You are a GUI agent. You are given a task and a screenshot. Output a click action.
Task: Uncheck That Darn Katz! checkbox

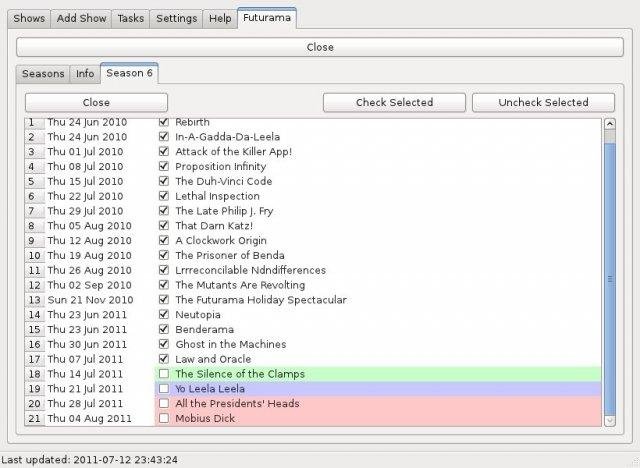click(x=164, y=225)
